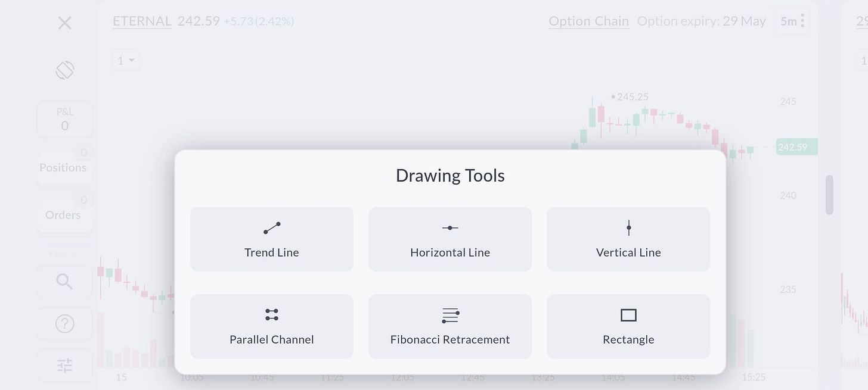Select the Parallel Channel tool
Image resolution: width=868 pixels, height=390 pixels.
coord(272,326)
